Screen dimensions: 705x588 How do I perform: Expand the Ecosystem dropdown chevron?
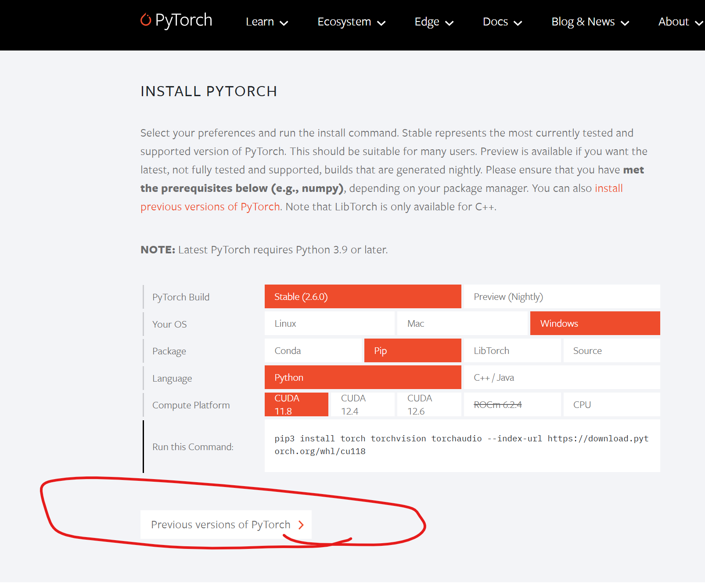[x=381, y=23]
